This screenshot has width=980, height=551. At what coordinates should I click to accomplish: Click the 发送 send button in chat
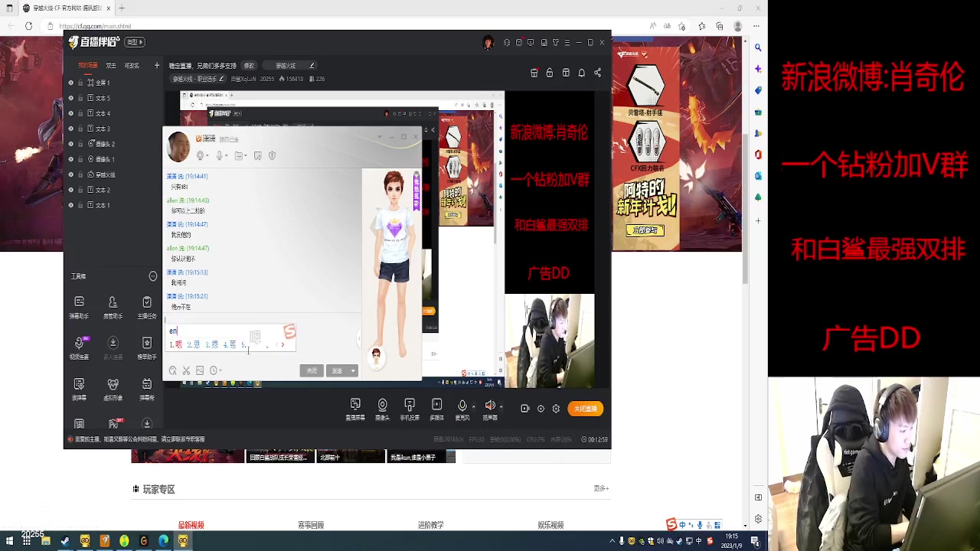click(x=337, y=370)
